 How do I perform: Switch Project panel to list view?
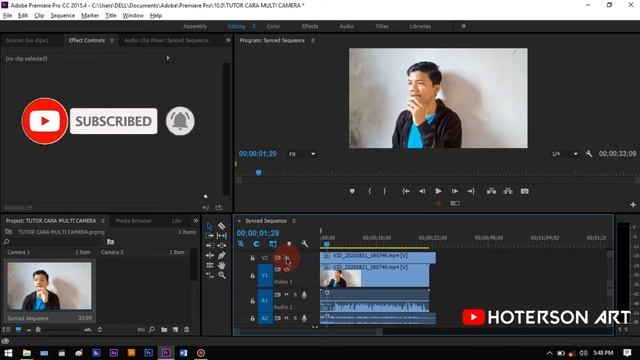(7, 329)
